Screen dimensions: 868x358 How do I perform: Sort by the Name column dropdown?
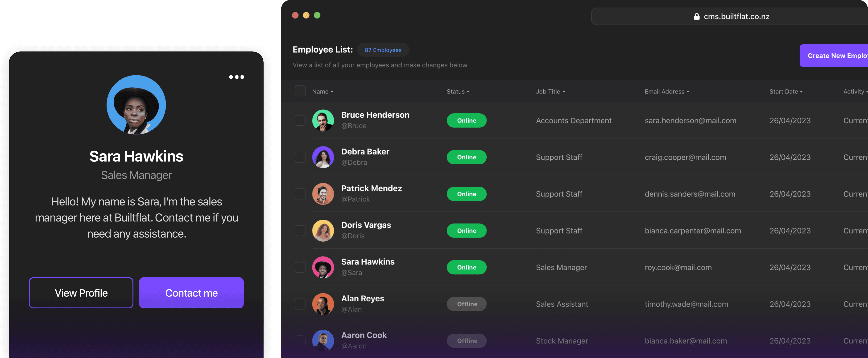click(322, 92)
